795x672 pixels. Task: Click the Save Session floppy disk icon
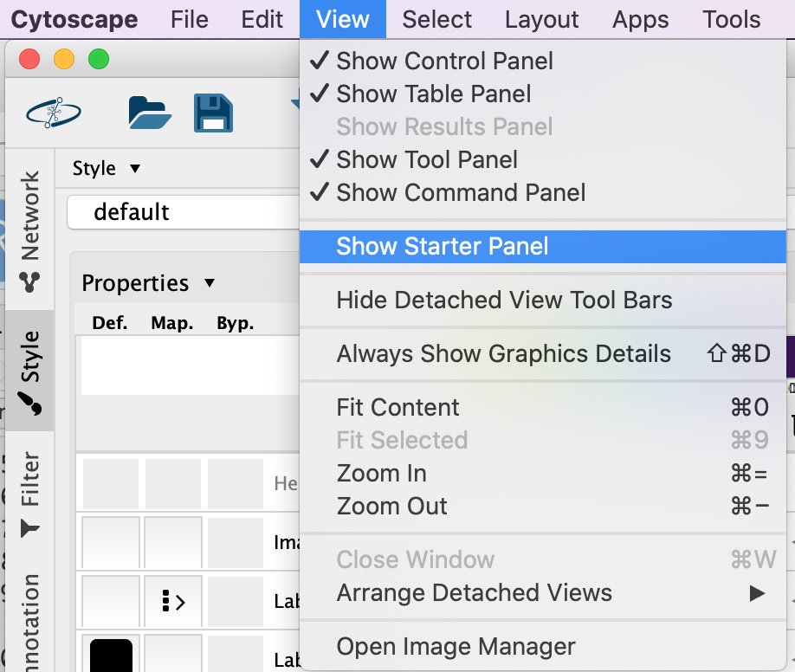coord(213,113)
